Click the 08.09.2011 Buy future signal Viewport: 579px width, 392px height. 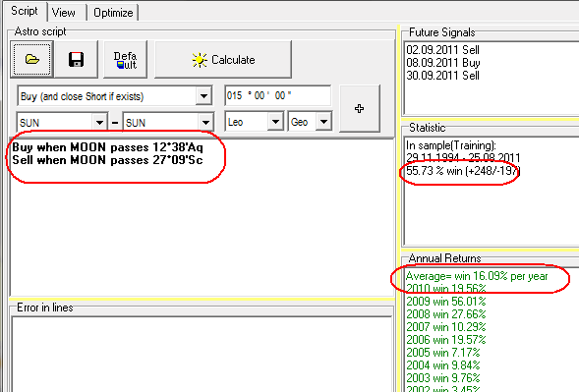(x=443, y=63)
